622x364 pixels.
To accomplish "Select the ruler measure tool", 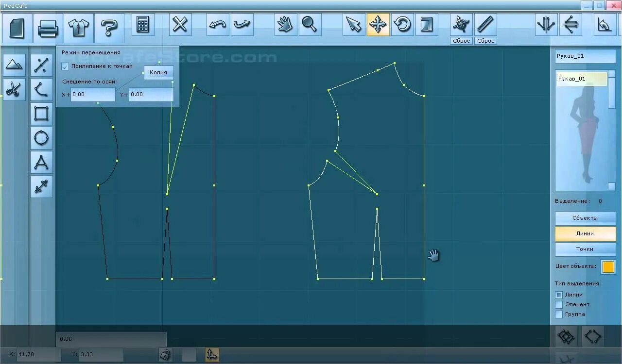I will (485, 24).
